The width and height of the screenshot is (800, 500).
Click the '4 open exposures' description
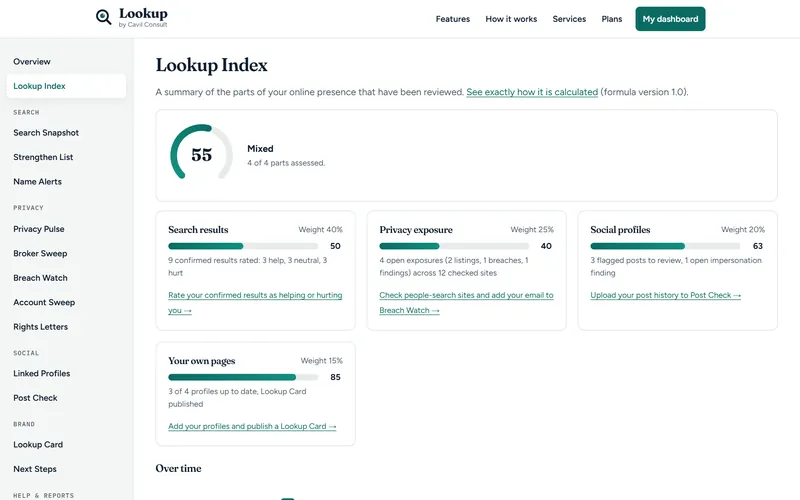click(454, 267)
